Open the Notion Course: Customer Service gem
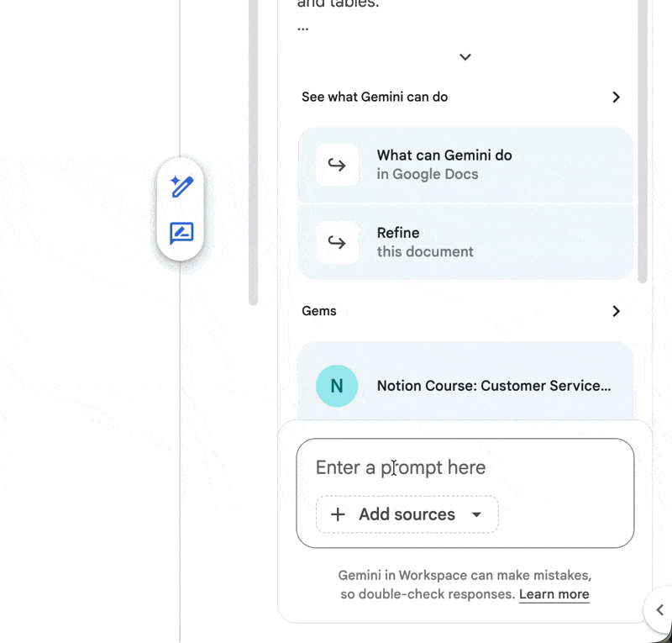 (494, 386)
